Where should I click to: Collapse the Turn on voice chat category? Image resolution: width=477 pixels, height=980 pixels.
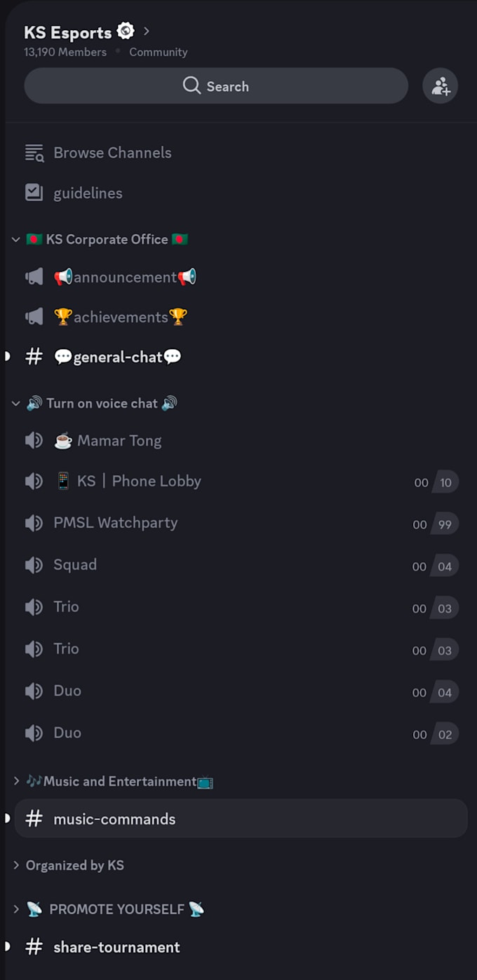(x=16, y=404)
